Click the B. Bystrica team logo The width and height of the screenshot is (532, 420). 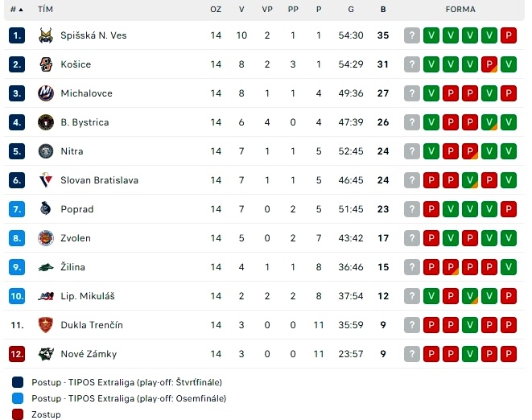(x=45, y=122)
